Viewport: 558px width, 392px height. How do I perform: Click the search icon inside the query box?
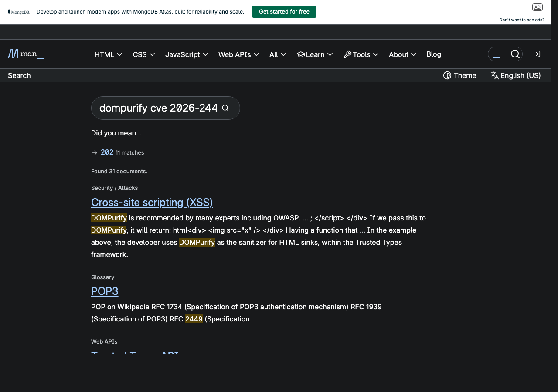point(225,108)
